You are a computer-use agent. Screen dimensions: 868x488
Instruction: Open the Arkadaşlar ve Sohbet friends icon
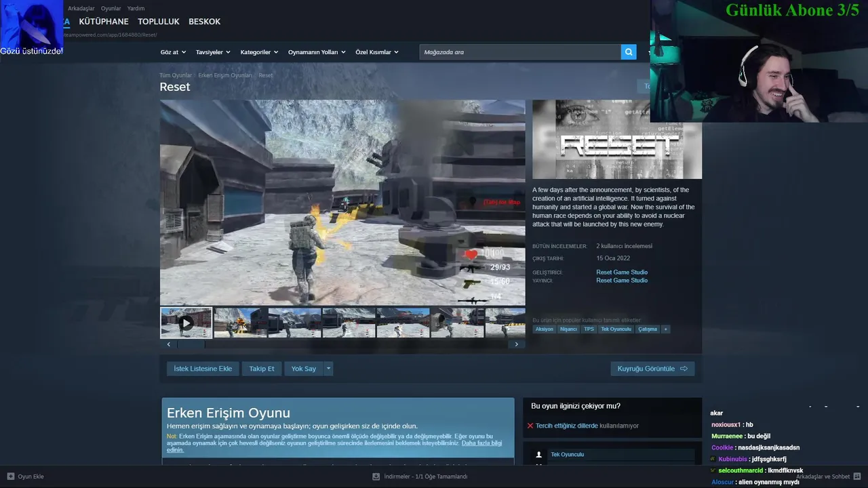click(857, 476)
